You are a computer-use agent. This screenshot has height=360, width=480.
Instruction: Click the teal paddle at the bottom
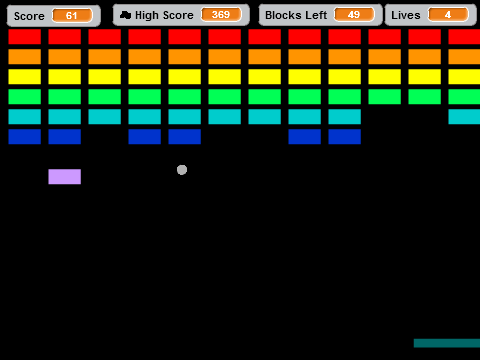tap(447, 343)
